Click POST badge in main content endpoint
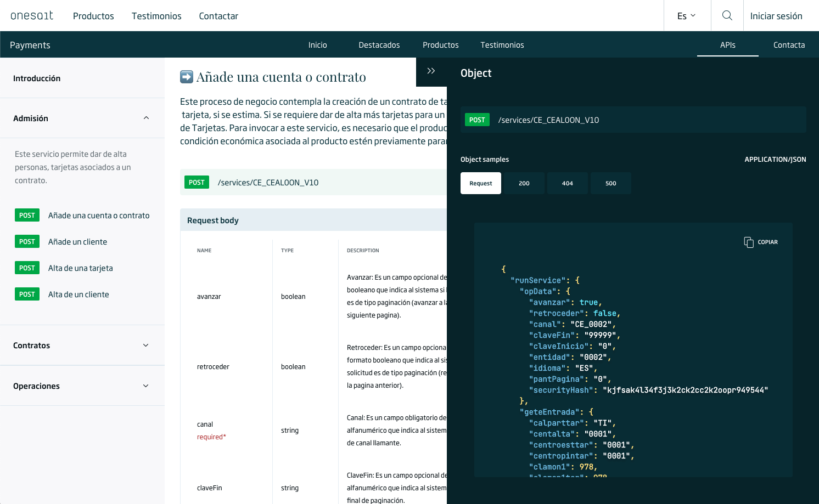Viewport: 819px width, 504px height. (x=197, y=183)
